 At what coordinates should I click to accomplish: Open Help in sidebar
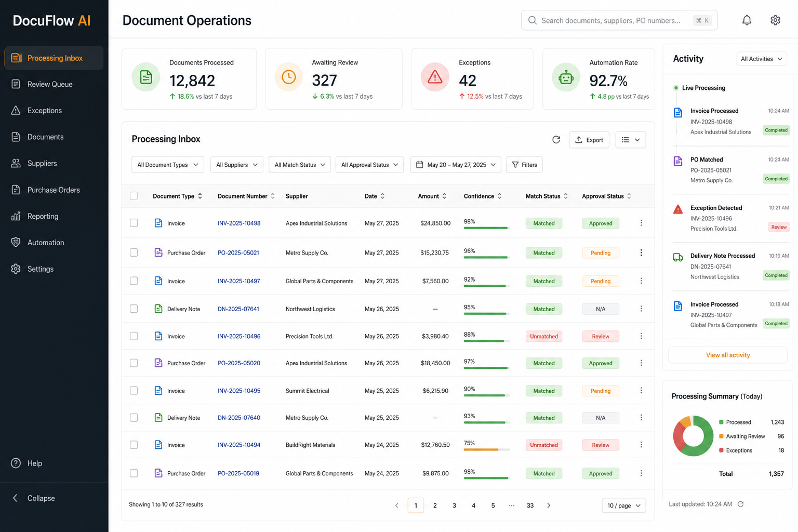pos(54,463)
